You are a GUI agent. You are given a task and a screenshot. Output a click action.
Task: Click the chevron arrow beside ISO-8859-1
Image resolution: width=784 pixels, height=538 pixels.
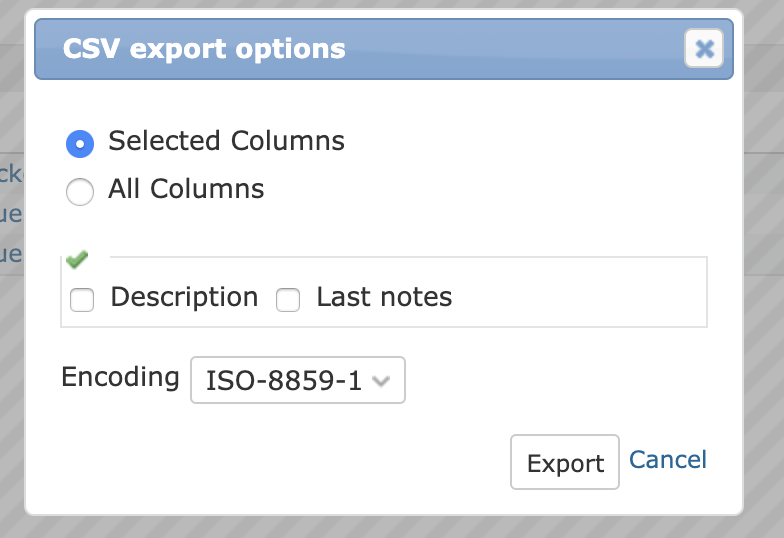point(381,381)
